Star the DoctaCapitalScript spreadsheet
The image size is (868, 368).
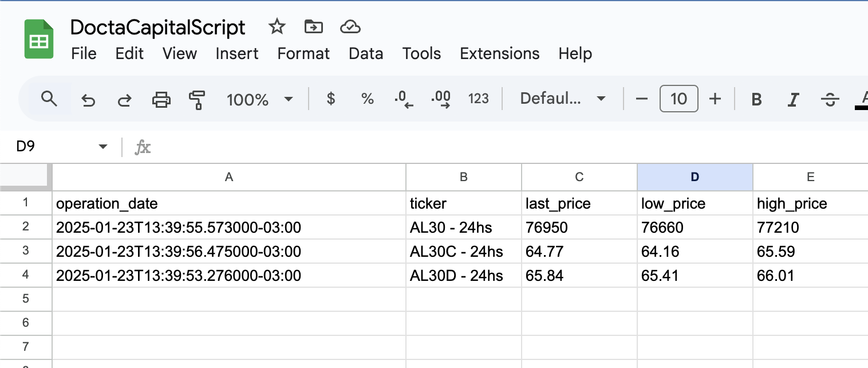point(277,26)
